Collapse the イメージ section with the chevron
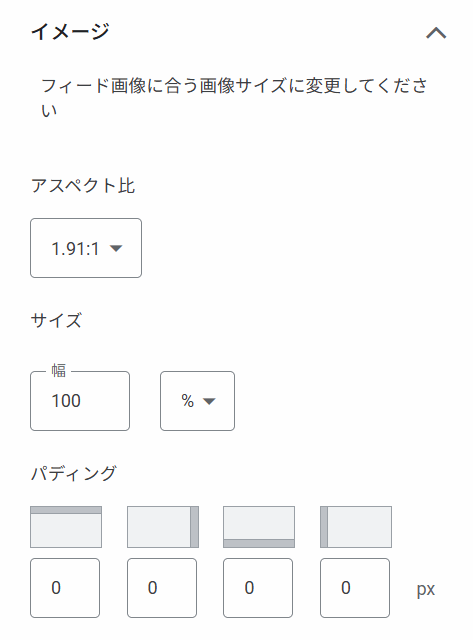 coord(436,33)
